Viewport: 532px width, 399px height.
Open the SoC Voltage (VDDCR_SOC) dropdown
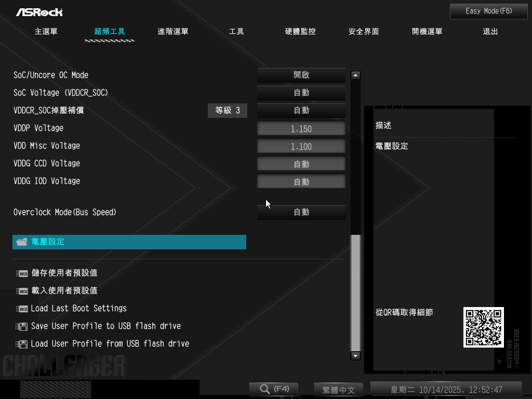(x=301, y=92)
